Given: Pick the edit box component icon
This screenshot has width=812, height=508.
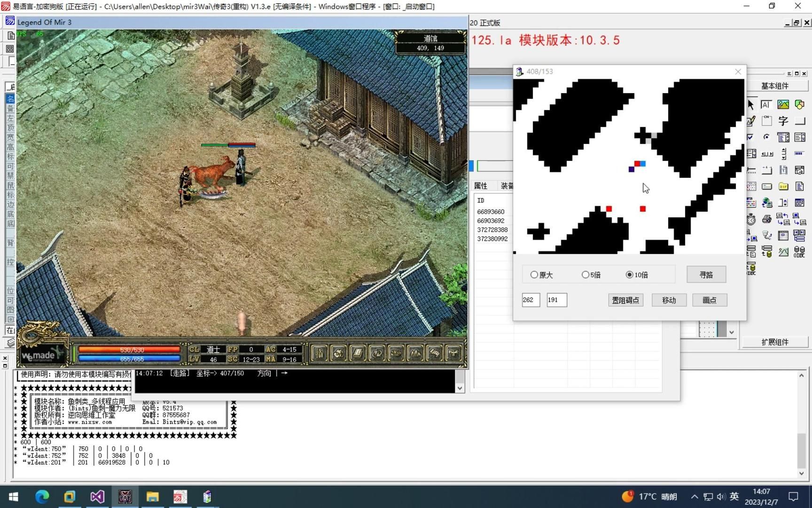Looking at the screenshot, I should pyautogui.click(x=766, y=104).
